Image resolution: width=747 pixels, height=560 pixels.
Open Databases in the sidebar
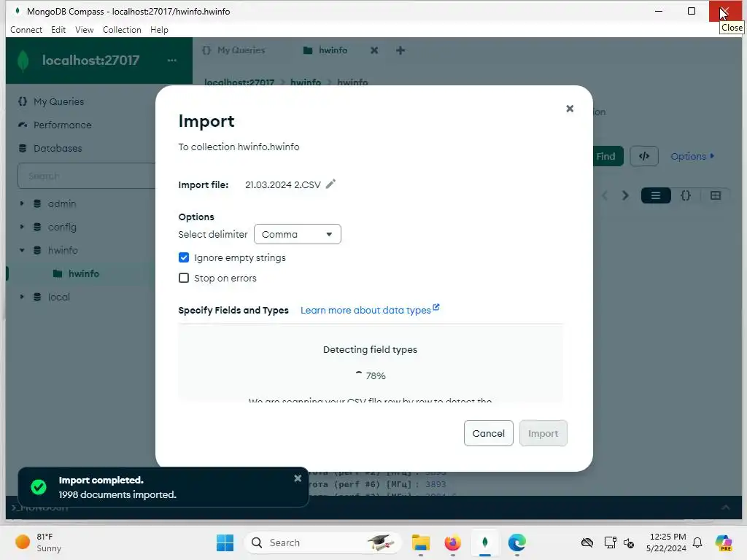pyautogui.click(x=58, y=148)
